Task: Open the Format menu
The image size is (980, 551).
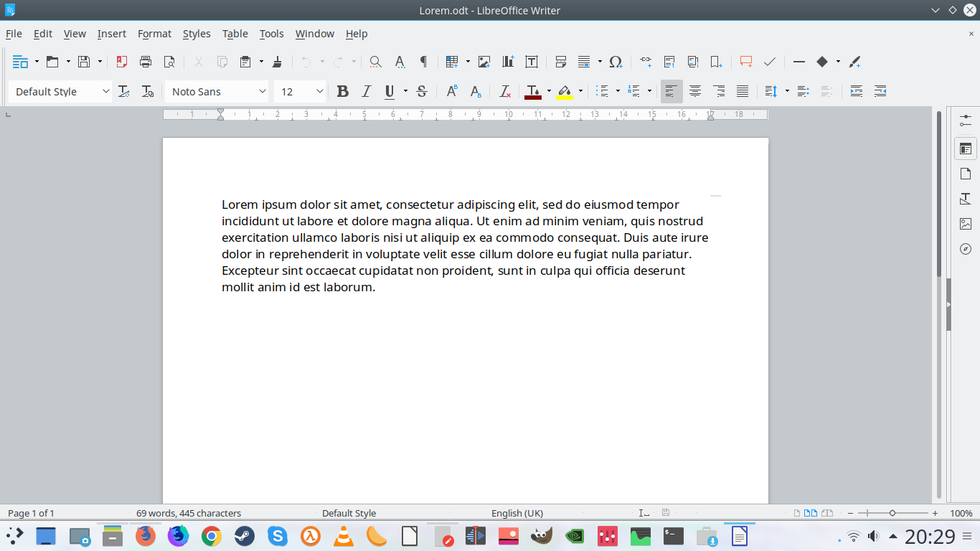Action: (154, 34)
